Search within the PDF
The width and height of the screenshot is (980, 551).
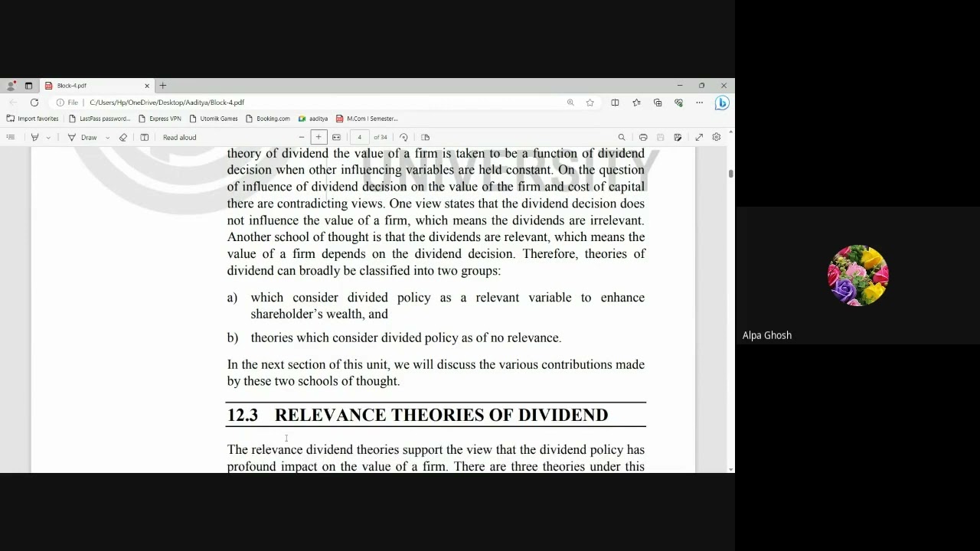pos(622,137)
